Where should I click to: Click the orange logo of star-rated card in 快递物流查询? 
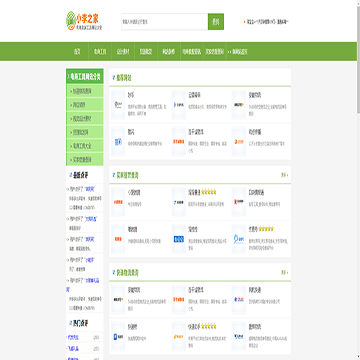(179, 336)
